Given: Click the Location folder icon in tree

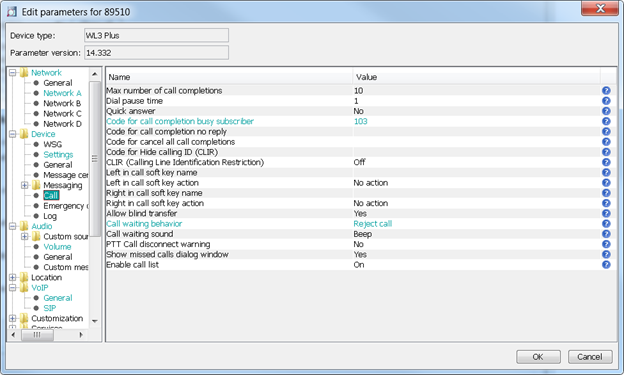Looking at the screenshot, I should click(24, 277).
